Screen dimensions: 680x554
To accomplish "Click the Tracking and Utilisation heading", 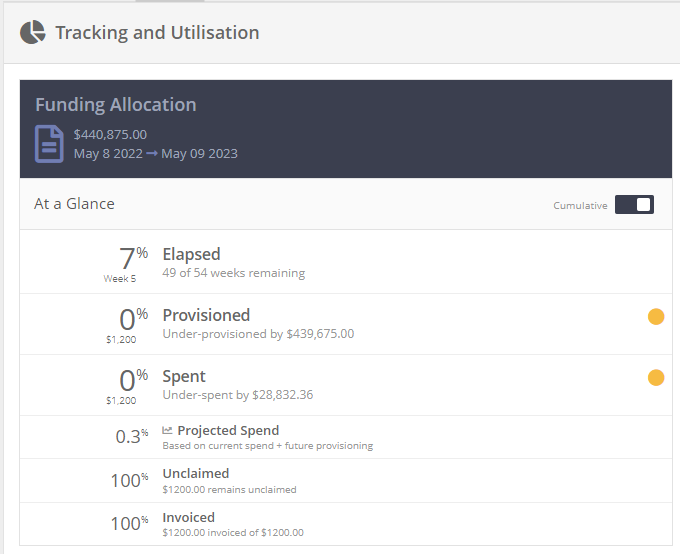I will tap(157, 33).
